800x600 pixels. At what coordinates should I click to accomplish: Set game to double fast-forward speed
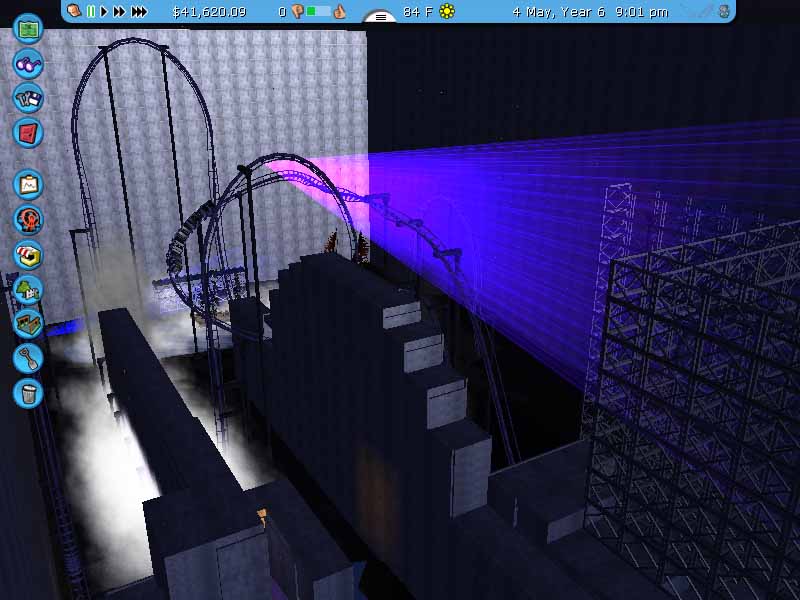119,11
